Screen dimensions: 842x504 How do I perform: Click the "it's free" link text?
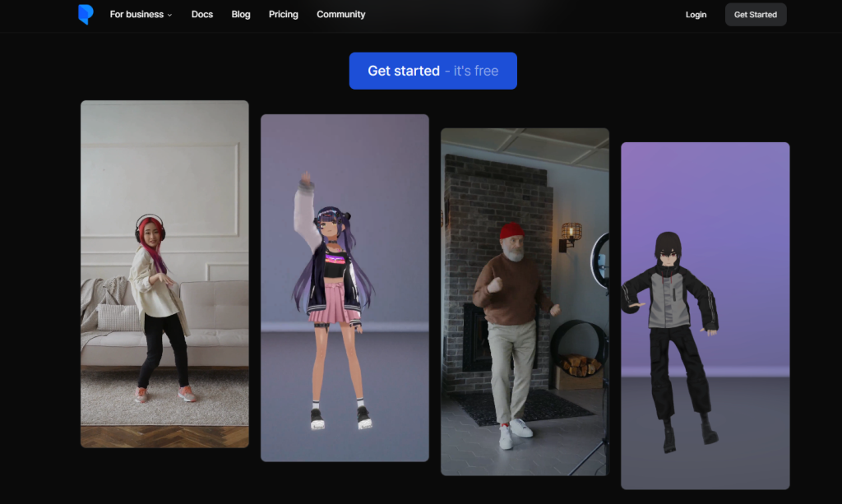tap(474, 71)
